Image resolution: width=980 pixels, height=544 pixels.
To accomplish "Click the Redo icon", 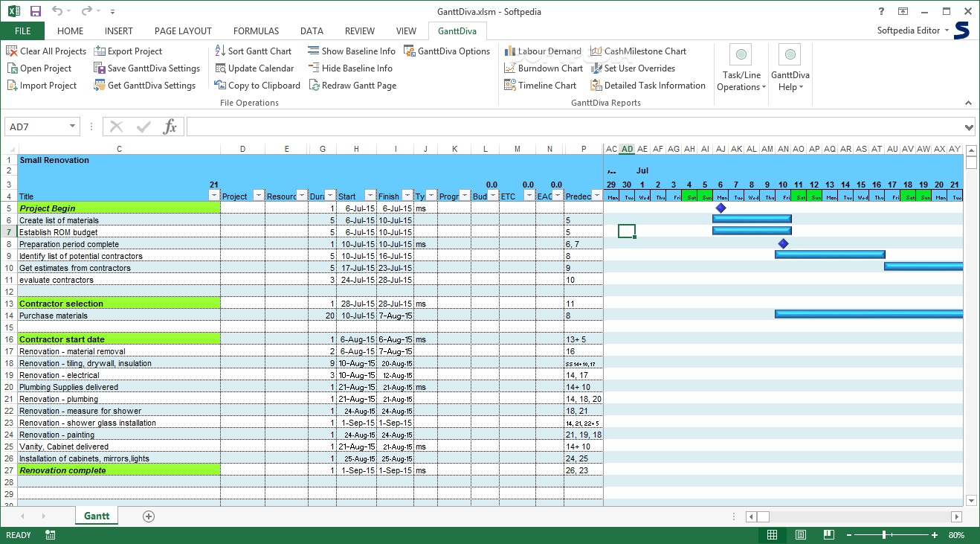I will (x=86, y=11).
